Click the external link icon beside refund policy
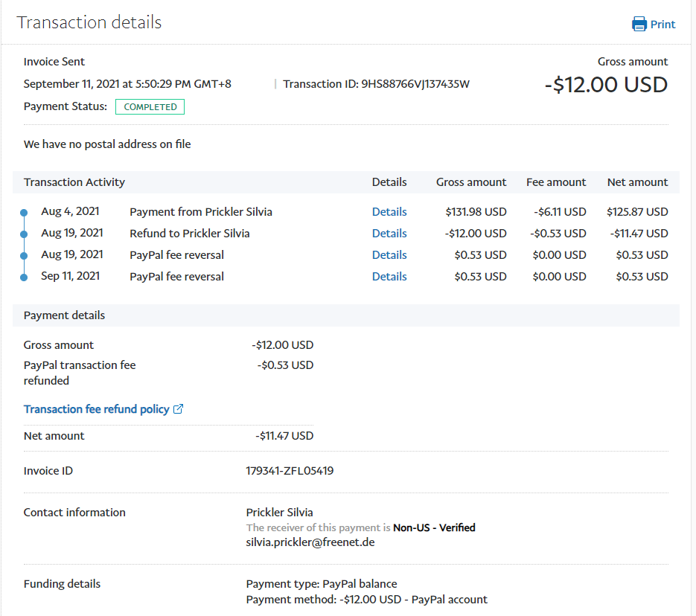The height and width of the screenshot is (616, 696). click(x=178, y=409)
